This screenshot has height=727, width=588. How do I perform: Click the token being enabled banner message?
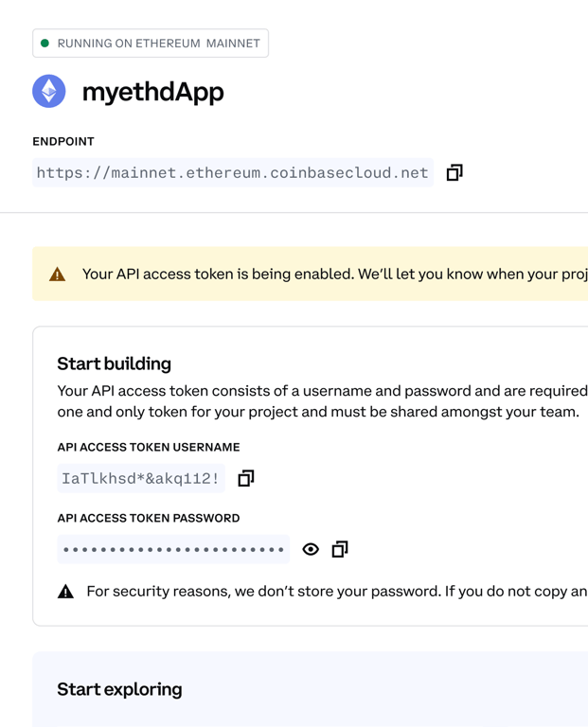tap(331, 275)
